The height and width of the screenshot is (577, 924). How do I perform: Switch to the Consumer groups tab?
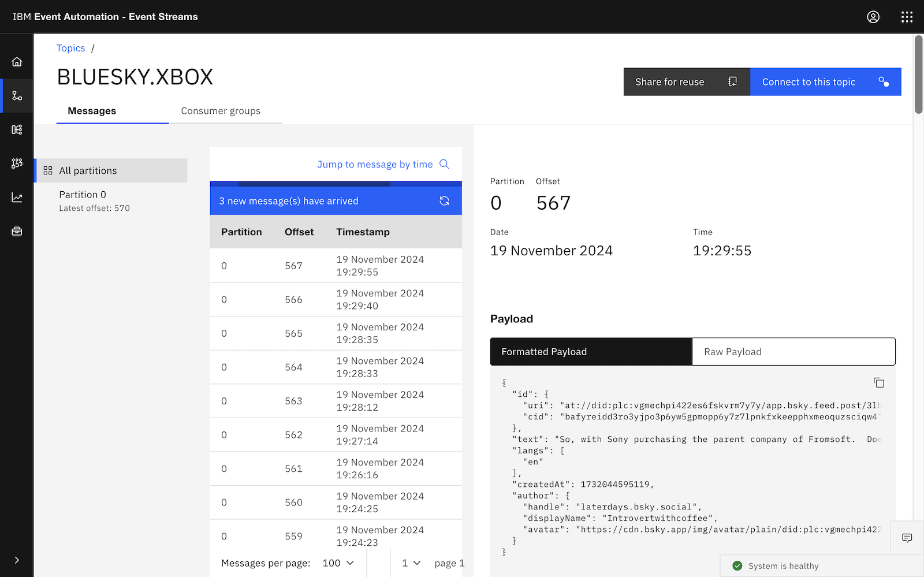(x=221, y=111)
